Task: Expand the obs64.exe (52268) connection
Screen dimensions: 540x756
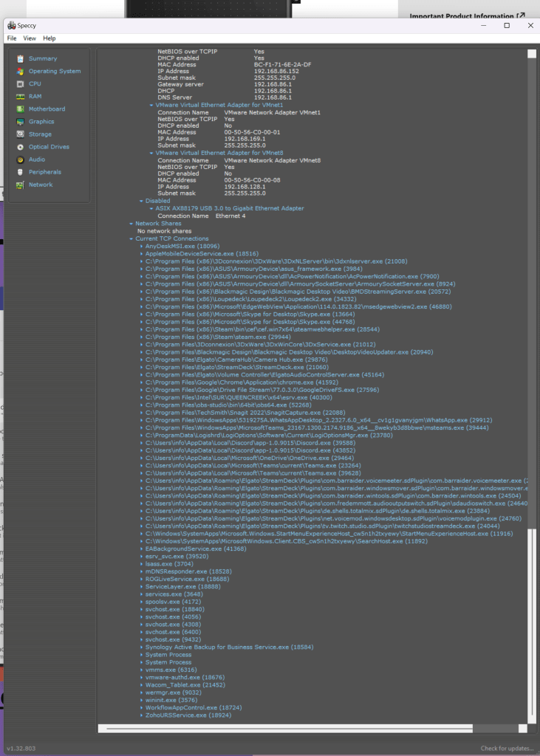Action: 141,405
